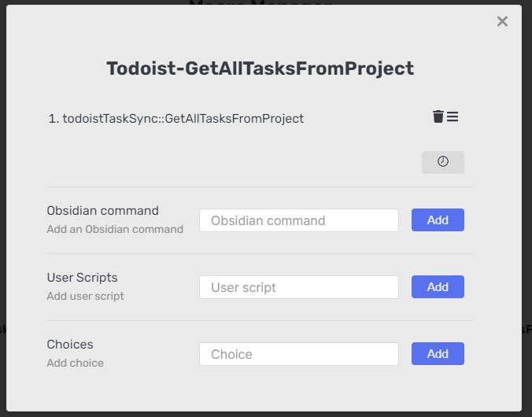Viewport: 532px width, 417px height.
Task: Click Add next to Obsidian command
Action: [x=438, y=220]
